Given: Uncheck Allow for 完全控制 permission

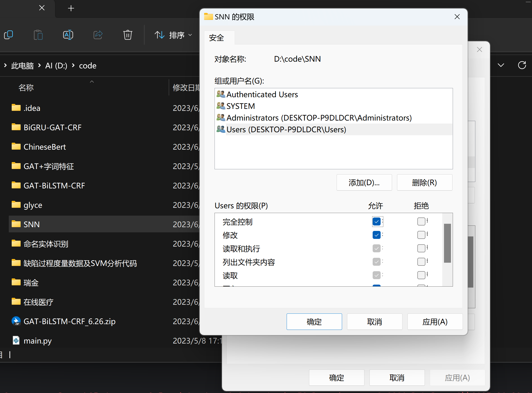Looking at the screenshot, I should (377, 221).
